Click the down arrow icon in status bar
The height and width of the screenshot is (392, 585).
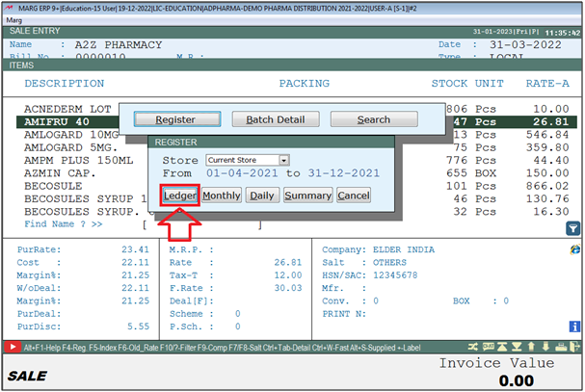pos(545,347)
